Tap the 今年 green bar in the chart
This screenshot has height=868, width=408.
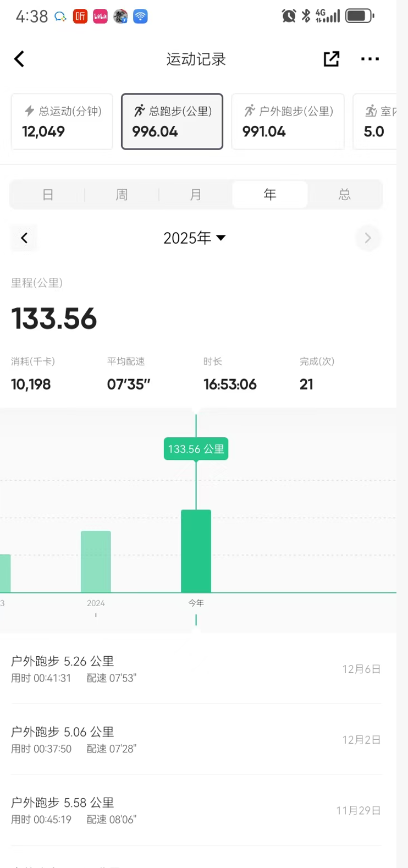(x=196, y=551)
